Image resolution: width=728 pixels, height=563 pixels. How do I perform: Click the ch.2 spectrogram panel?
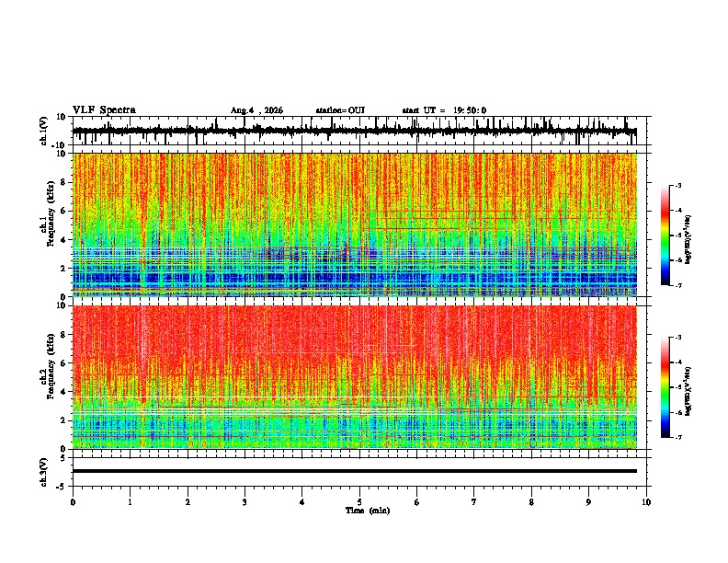355,377
